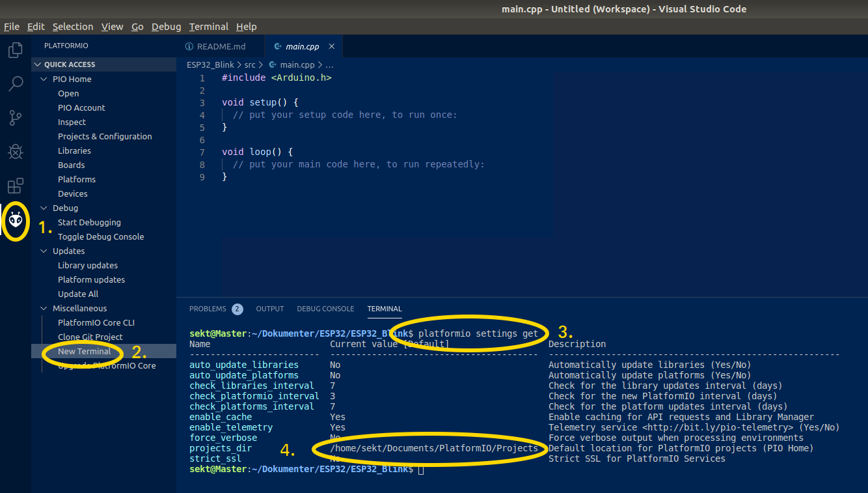
Task: Click the main.cpp C++ file icon in tab
Action: click(x=278, y=47)
